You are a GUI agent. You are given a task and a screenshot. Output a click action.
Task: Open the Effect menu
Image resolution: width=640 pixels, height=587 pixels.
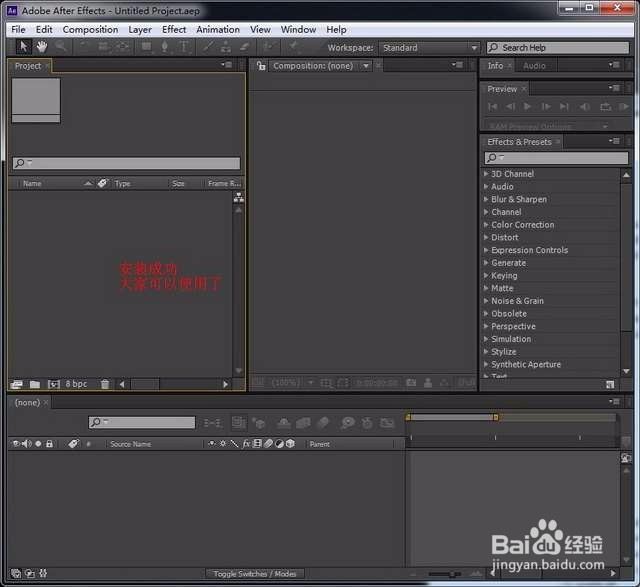click(x=174, y=29)
